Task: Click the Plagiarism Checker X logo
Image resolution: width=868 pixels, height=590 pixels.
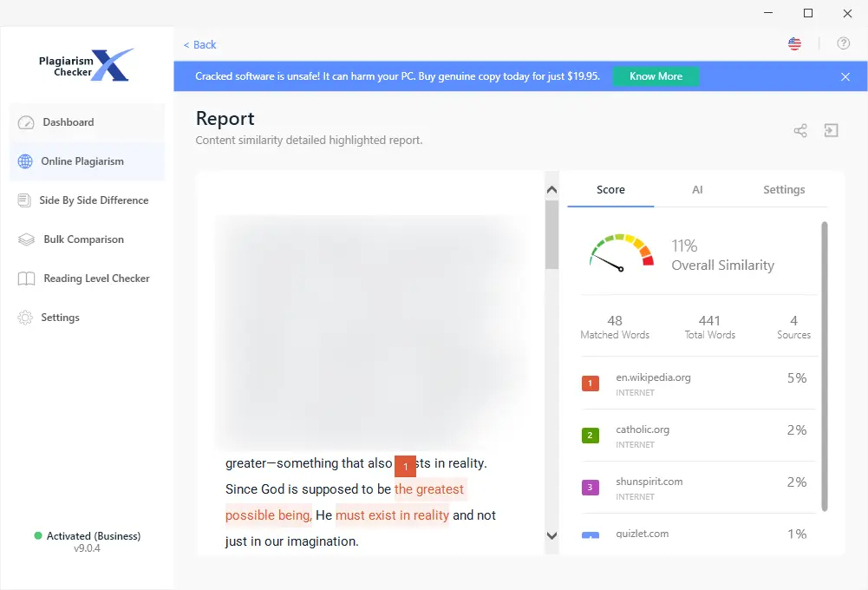Action: [87, 65]
